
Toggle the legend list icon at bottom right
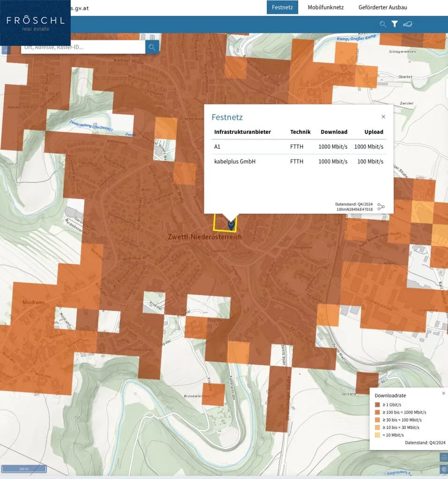pyautogui.click(x=444, y=457)
